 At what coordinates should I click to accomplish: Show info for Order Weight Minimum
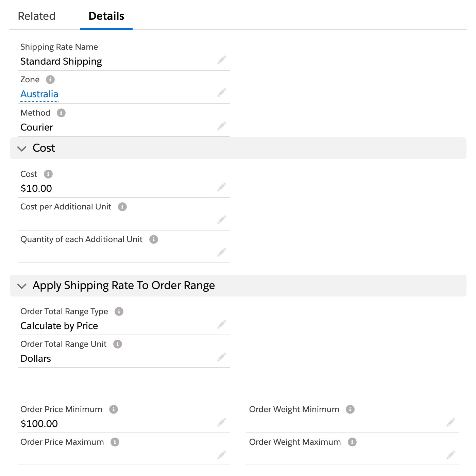[x=350, y=409]
